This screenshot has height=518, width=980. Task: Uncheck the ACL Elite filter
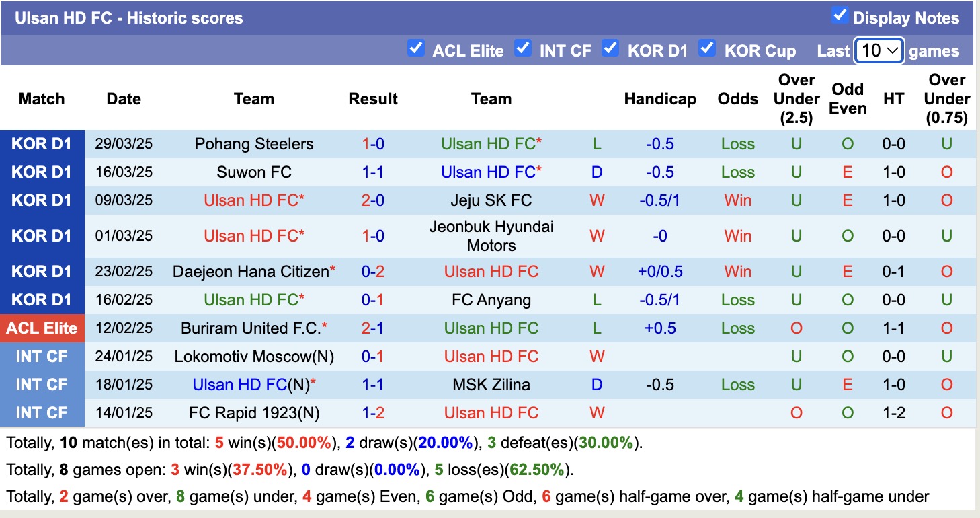[416, 48]
